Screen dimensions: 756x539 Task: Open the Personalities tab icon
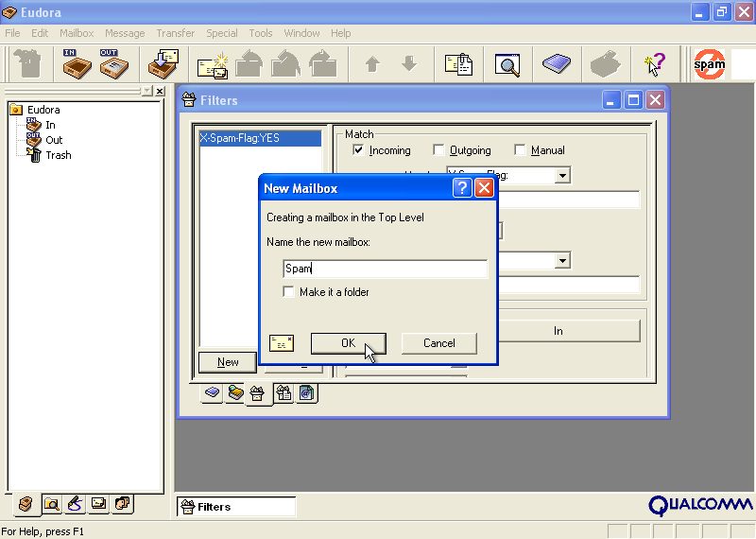123,504
